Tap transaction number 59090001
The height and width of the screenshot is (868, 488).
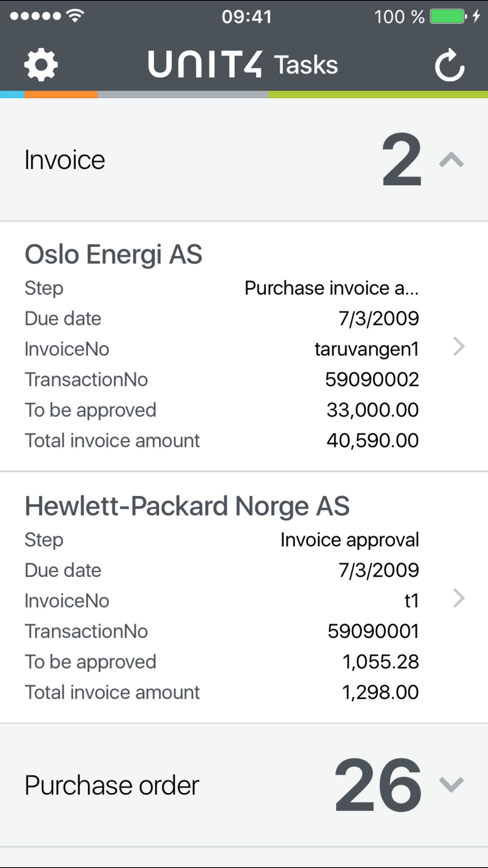click(x=373, y=631)
